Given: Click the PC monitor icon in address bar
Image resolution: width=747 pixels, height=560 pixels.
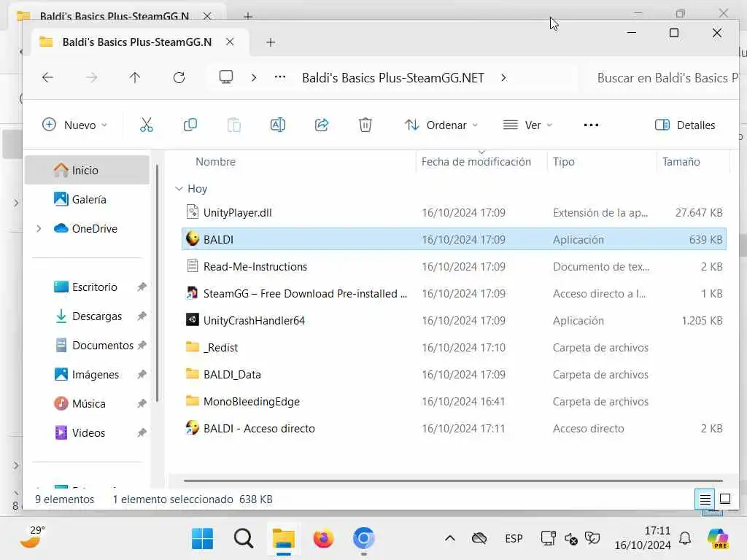Looking at the screenshot, I should 226,77.
